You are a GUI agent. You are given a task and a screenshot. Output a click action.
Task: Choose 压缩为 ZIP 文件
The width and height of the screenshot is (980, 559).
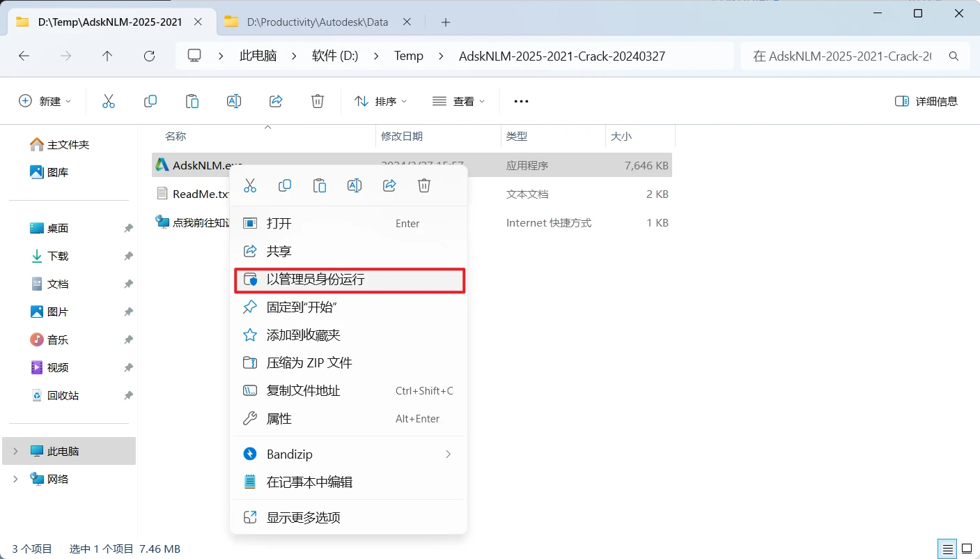point(348,363)
